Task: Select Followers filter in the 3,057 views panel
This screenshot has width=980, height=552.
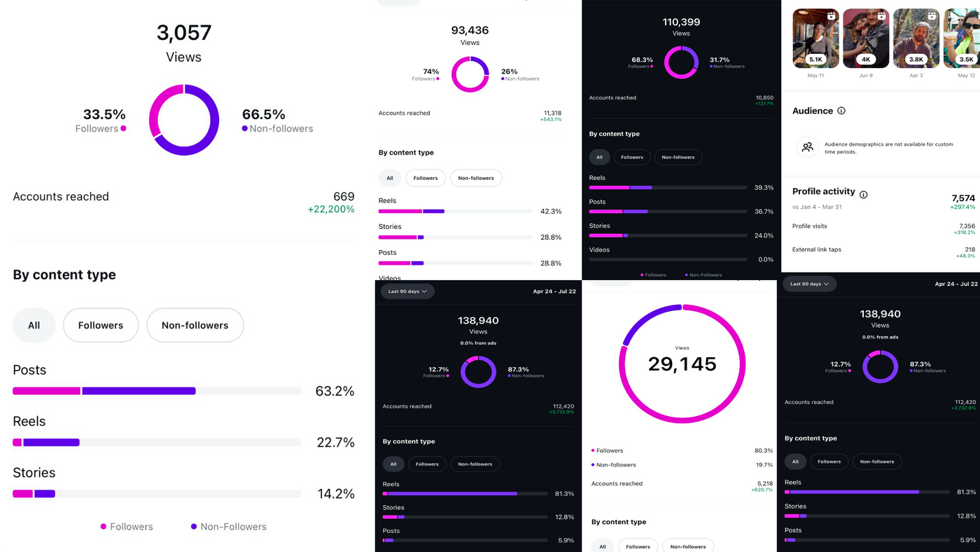Action: [x=101, y=325]
